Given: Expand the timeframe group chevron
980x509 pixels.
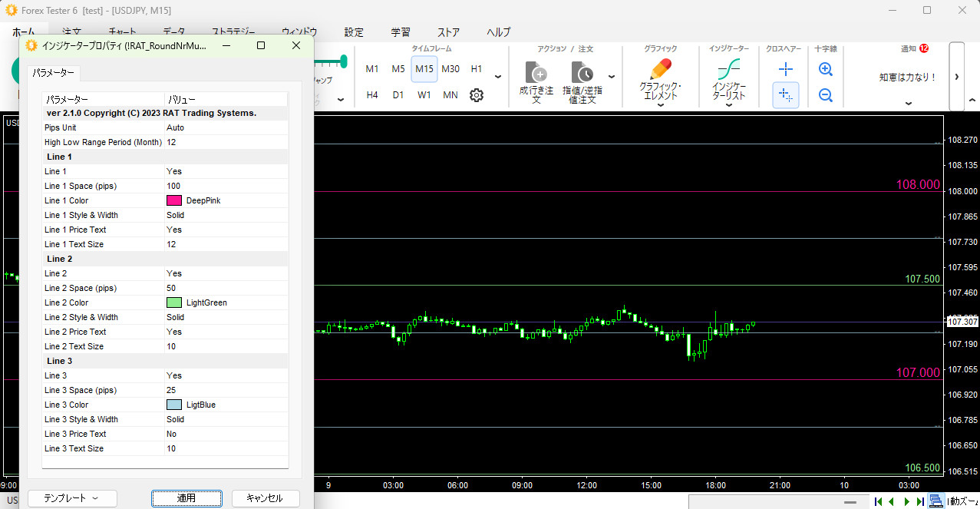Looking at the screenshot, I should pyautogui.click(x=498, y=77).
